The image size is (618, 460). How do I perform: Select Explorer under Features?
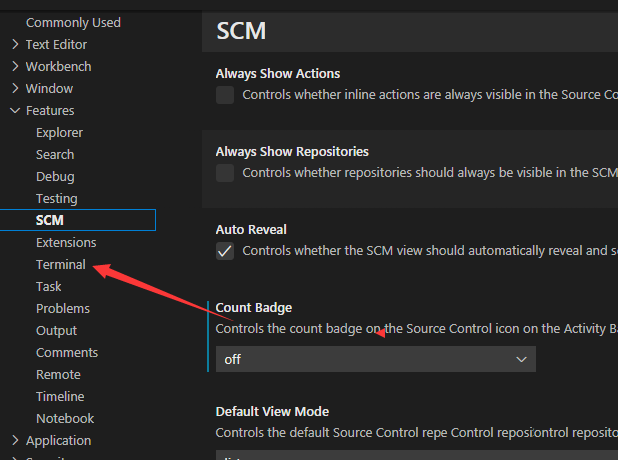(59, 132)
